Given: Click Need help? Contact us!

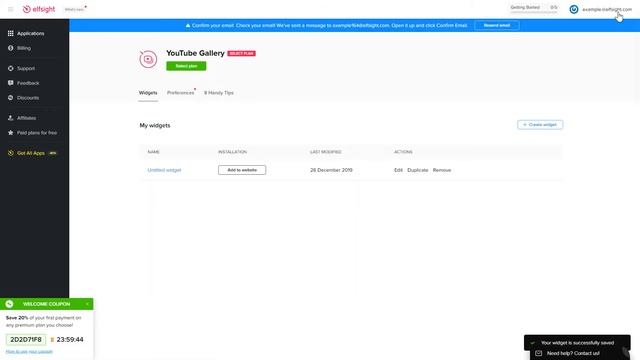Looking at the screenshot, I should point(573,353).
